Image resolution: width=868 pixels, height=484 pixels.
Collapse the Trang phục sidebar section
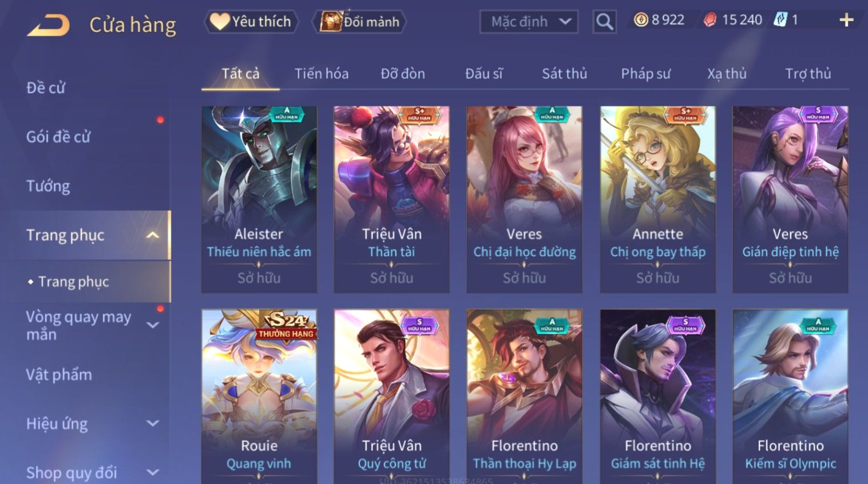(x=153, y=235)
